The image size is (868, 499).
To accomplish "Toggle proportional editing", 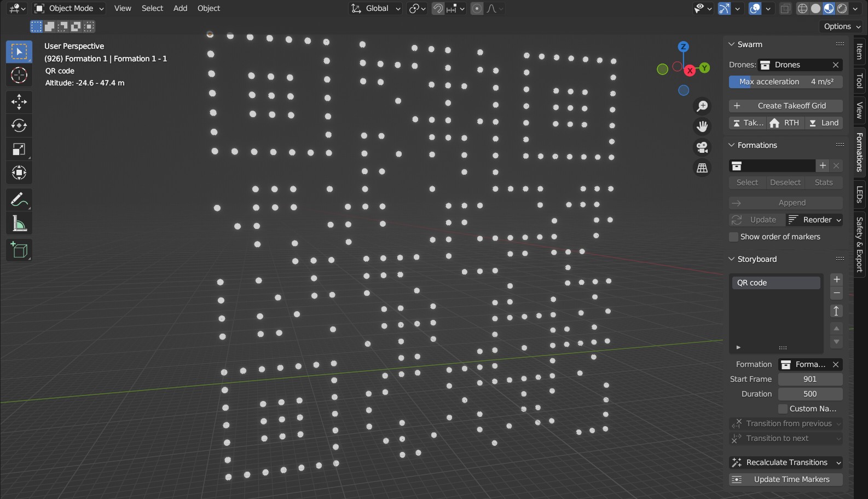I will click(x=477, y=8).
